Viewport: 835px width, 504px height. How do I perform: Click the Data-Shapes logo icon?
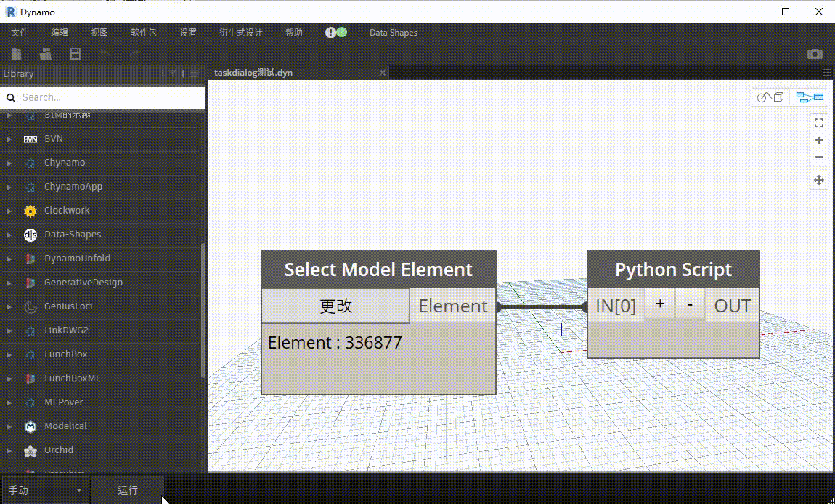coord(30,235)
